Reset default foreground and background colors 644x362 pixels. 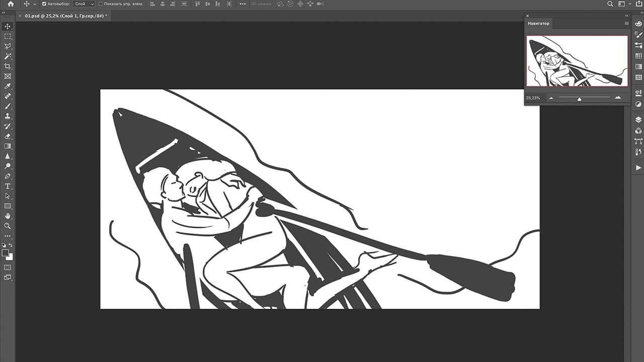pos(4,245)
